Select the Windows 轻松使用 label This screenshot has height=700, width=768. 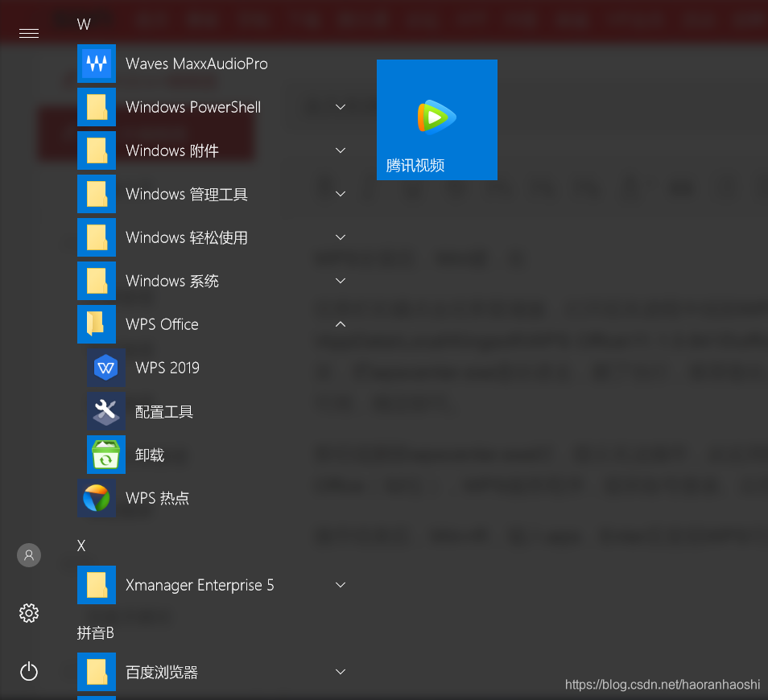click(187, 238)
